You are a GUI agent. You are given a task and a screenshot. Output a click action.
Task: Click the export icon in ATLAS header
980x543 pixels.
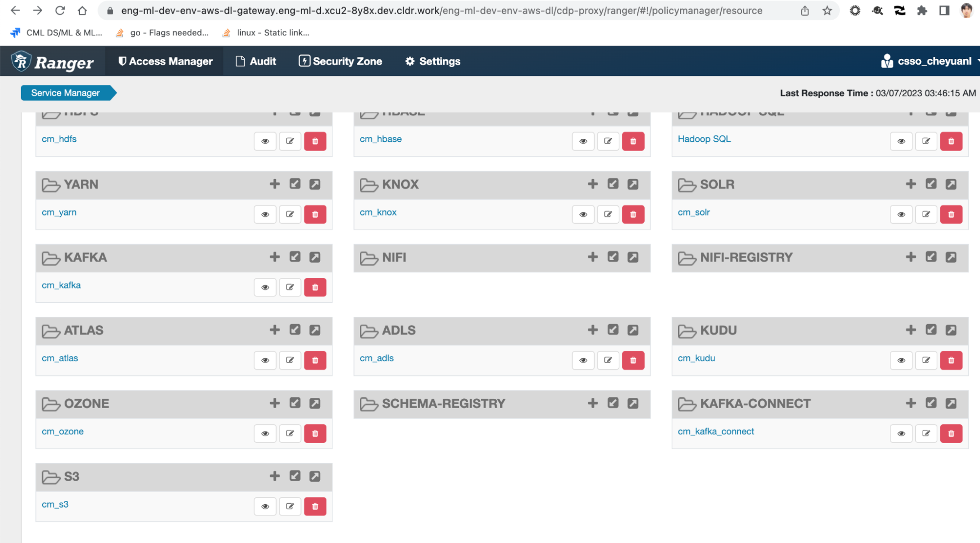(315, 330)
